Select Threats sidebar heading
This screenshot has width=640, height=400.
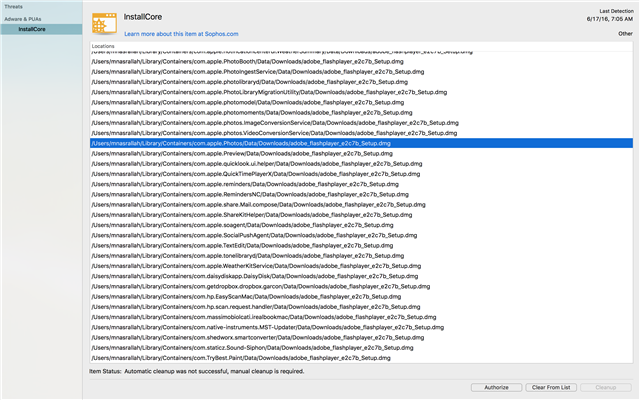(x=13, y=7)
